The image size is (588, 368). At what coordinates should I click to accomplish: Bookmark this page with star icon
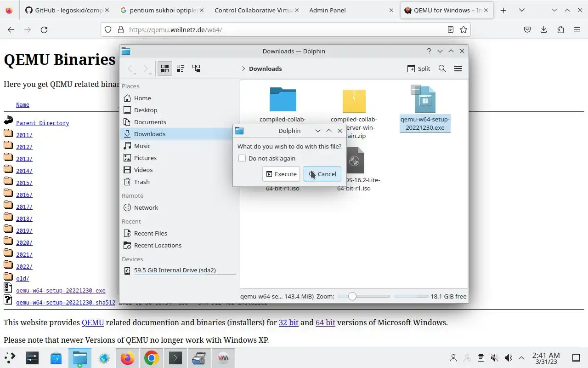(464, 29)
